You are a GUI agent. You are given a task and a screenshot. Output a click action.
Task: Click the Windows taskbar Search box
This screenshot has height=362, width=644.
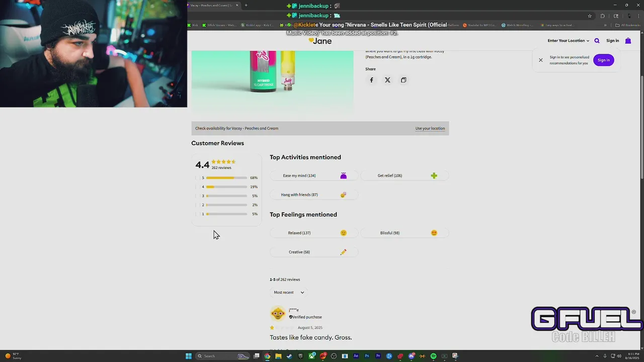pyautogui.click(x=221, y=356)
